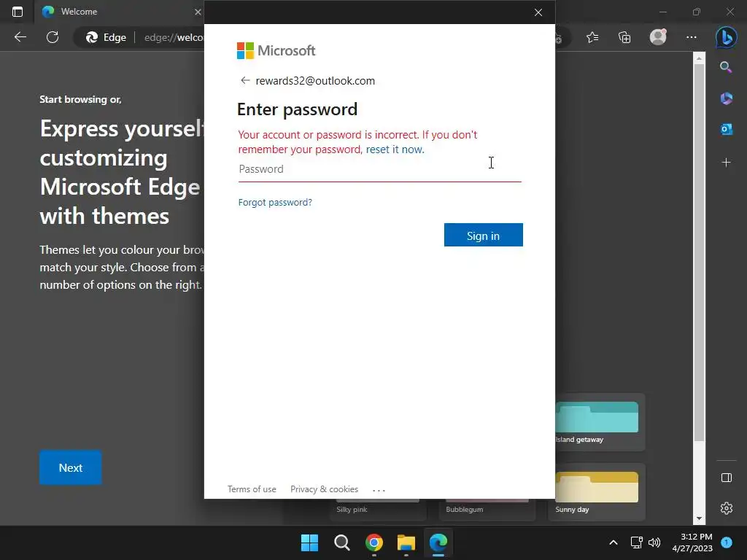Screen dimensions: 747x560
Task: Select the Silky pink theme
Action: coord(377,509)
